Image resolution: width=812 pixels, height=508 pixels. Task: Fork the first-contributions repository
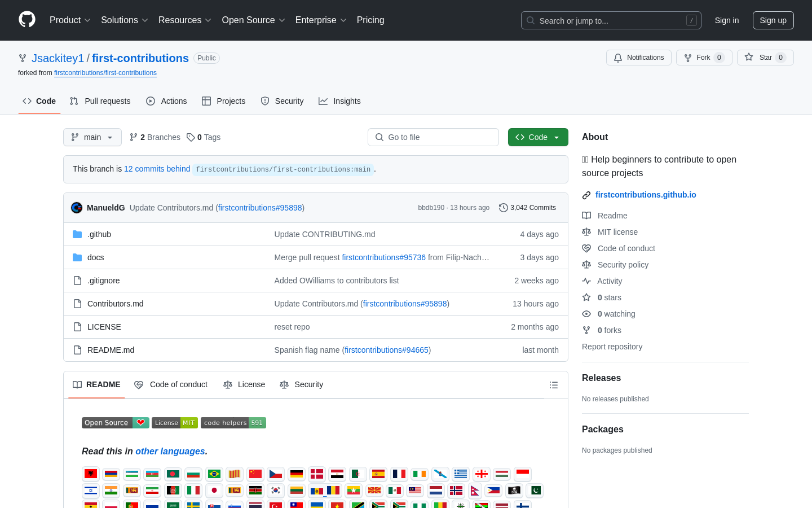click(704, 58)
